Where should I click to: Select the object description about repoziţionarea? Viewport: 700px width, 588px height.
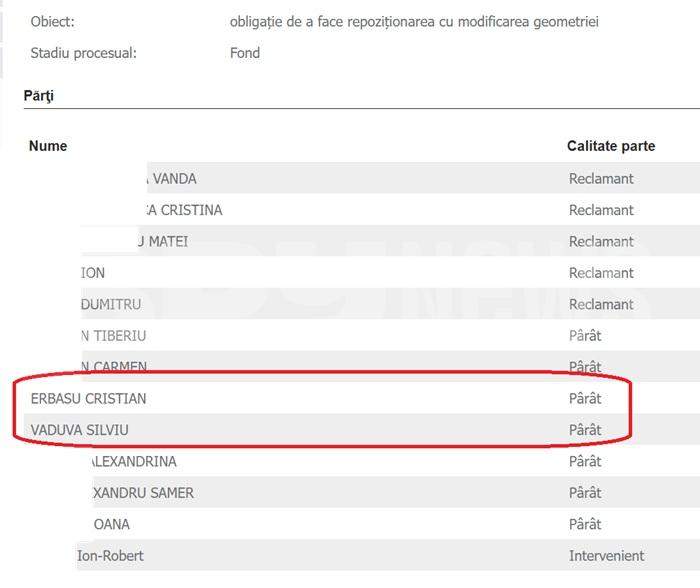[414, 21]
